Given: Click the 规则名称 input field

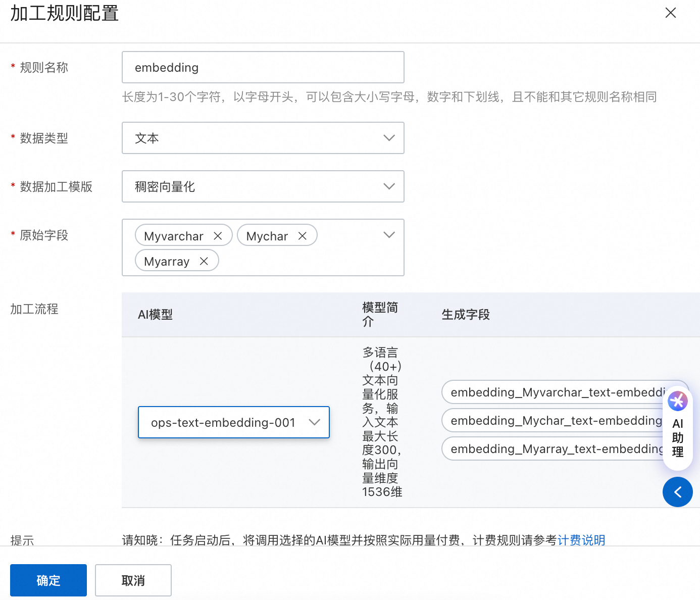Looking at the screenshot, I should (263, 67).
